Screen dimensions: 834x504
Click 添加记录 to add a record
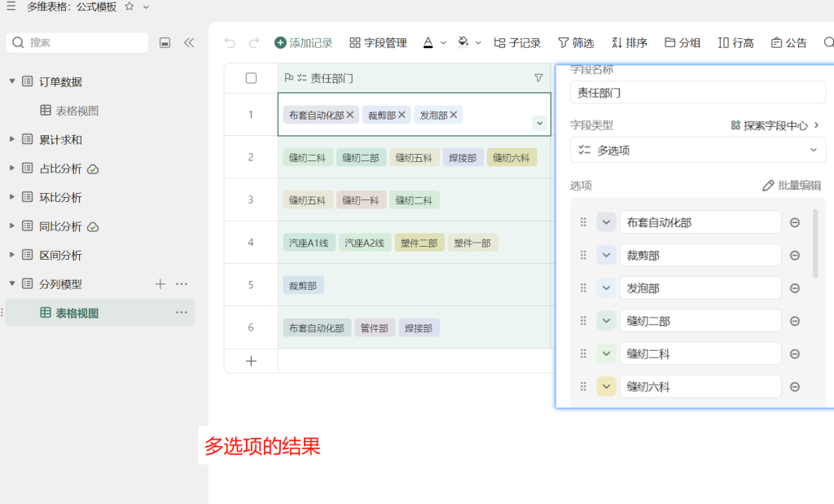303,42
